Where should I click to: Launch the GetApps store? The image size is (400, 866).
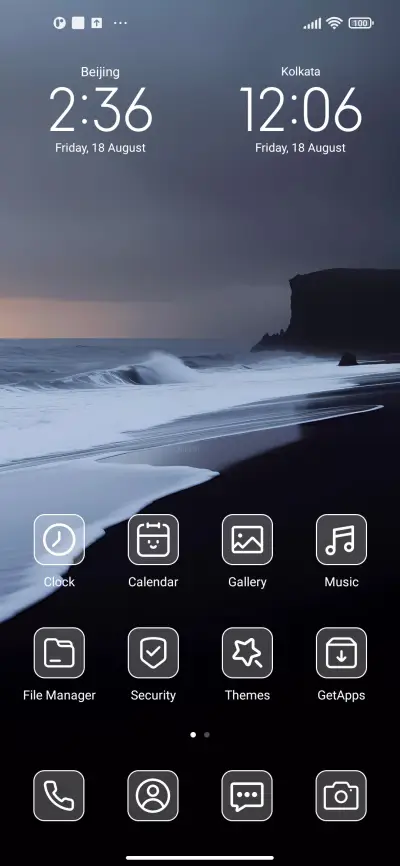click(x=341, y=653)
